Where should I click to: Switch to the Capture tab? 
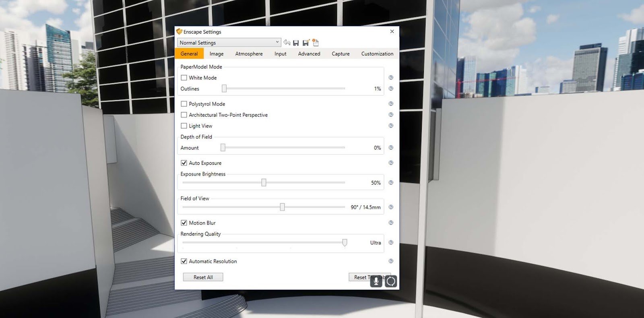click(341, 54)
